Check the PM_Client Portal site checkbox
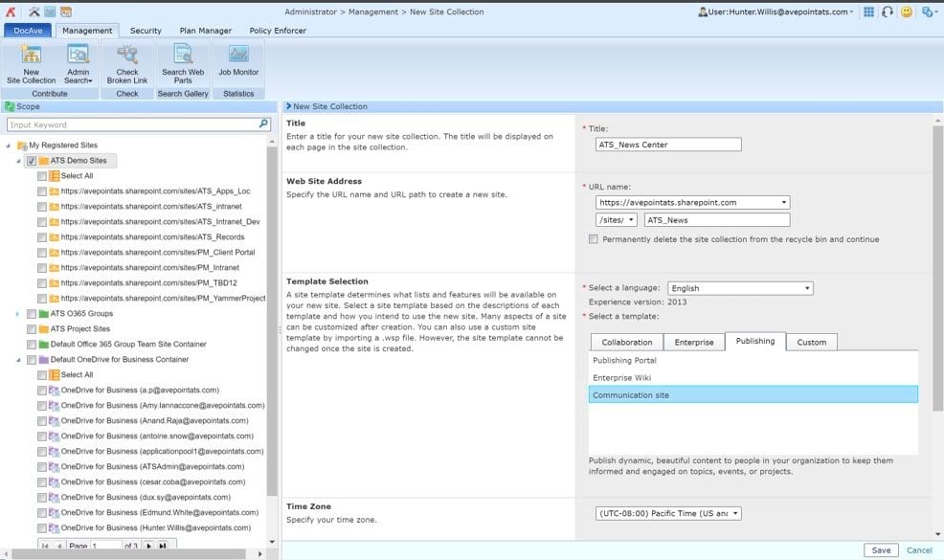Image resolution: width=944 pixels, height=560 pixels. click(x=41, y=253)
